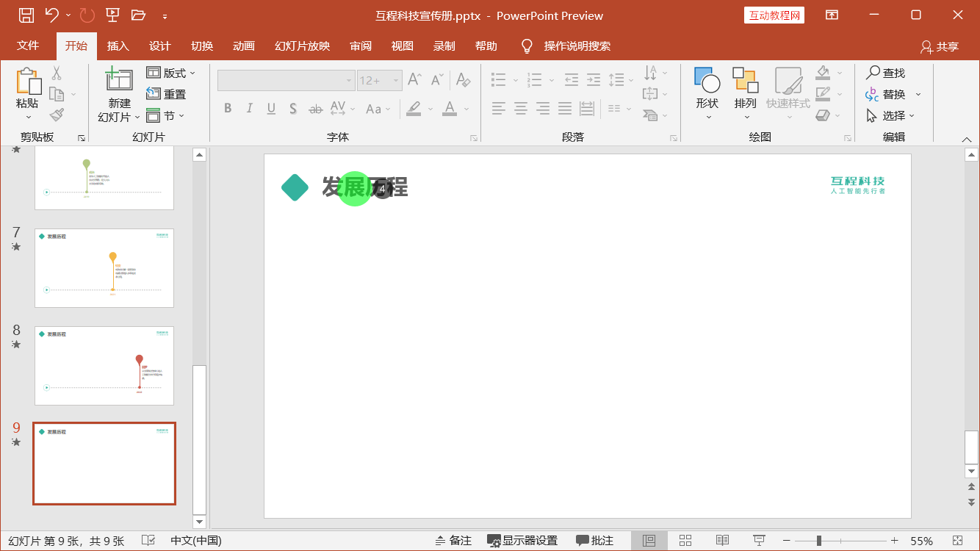Switch to Slide Sorter view

[685, 541]
